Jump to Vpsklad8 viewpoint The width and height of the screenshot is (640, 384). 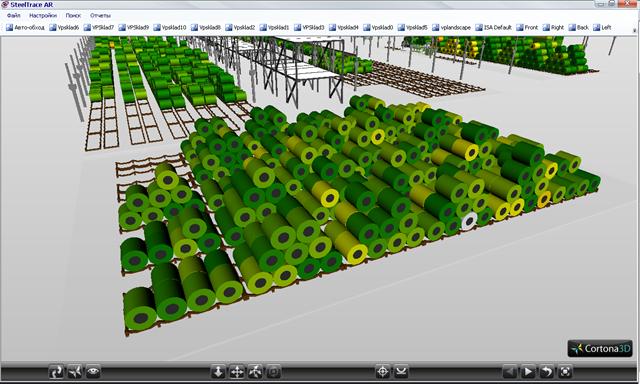pos(206,27)
